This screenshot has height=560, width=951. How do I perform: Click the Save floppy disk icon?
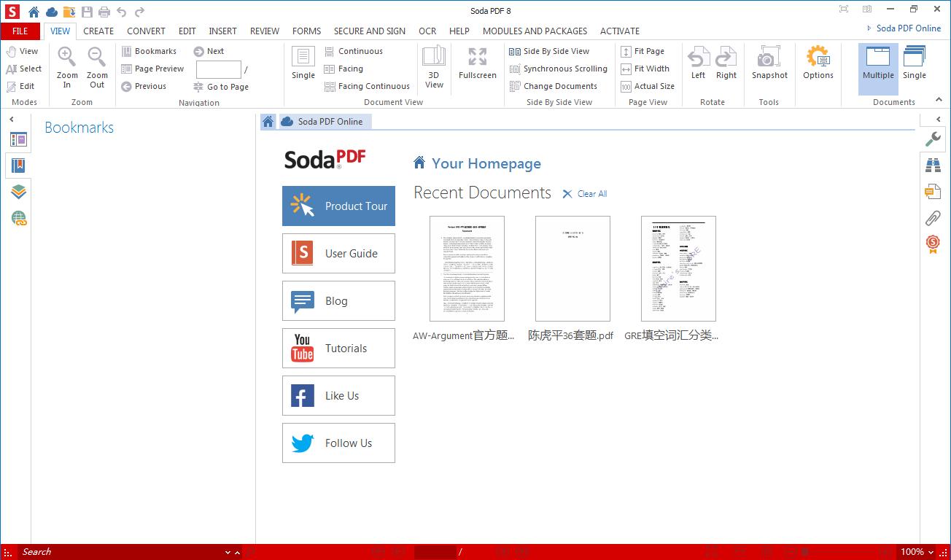tap(88, 12)
